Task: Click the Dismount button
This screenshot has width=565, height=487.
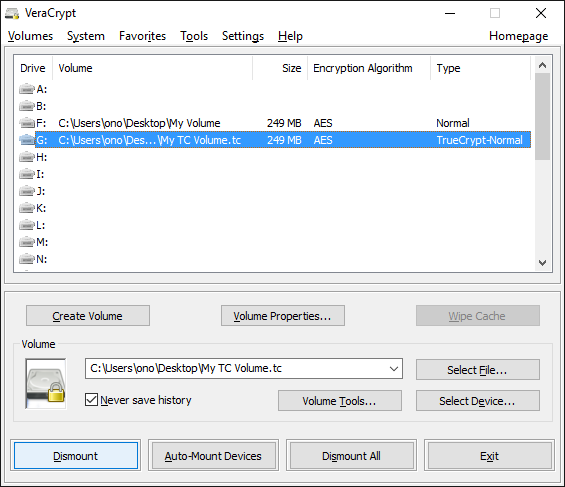Action: (x=76, y=456)
